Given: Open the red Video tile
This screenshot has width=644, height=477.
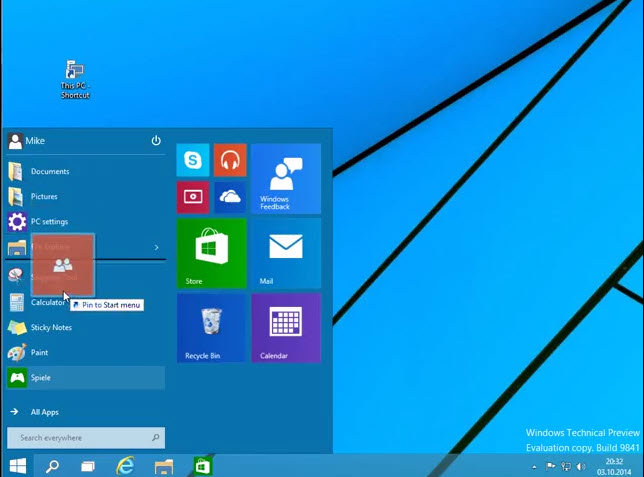Looking at the screenshot, I should (x=193, y=197).
